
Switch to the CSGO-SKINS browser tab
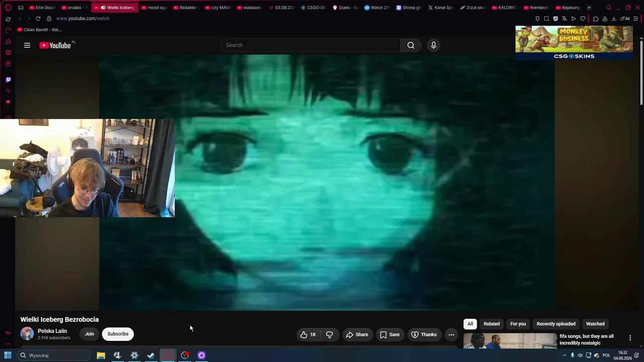(x=313, y=8)
